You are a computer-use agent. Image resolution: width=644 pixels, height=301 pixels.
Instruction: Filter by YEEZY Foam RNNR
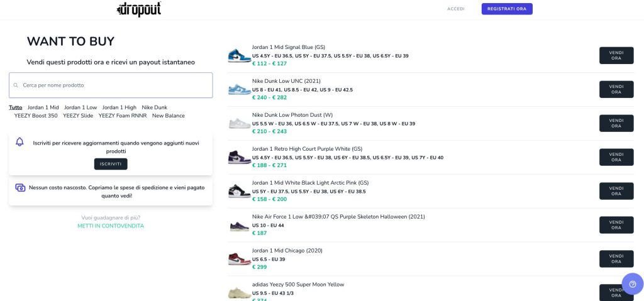coord(123,116)
